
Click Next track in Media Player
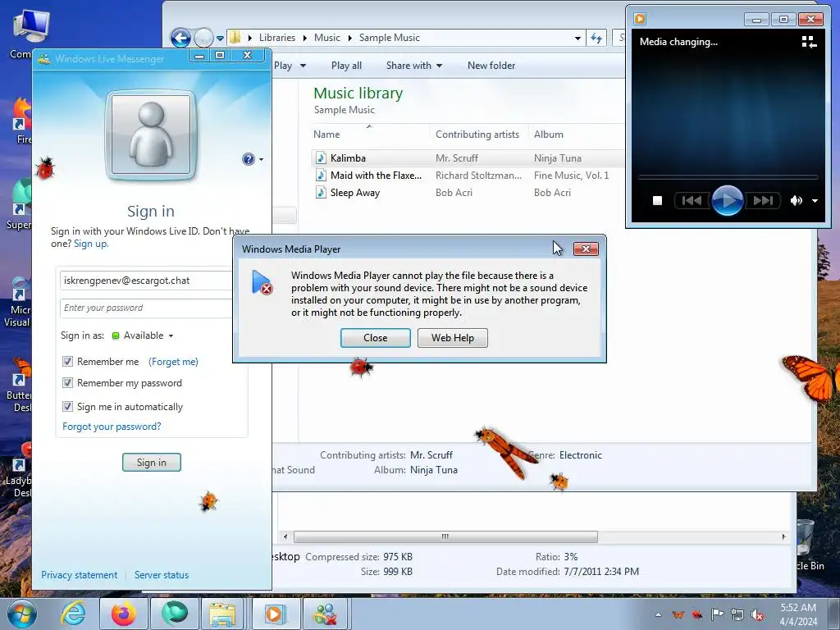[x=763, y=201]
